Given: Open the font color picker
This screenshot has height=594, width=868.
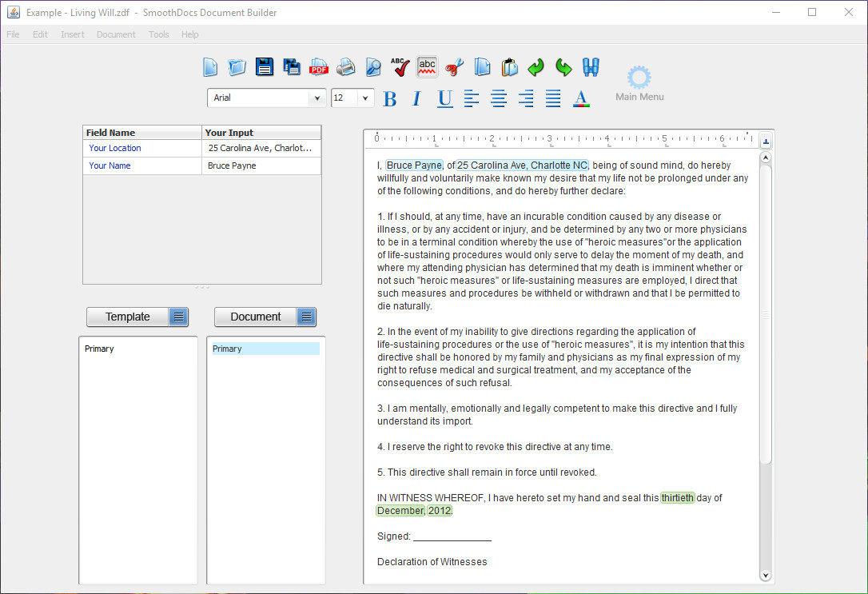Looking at the screenshot, I should coord(581,98).
